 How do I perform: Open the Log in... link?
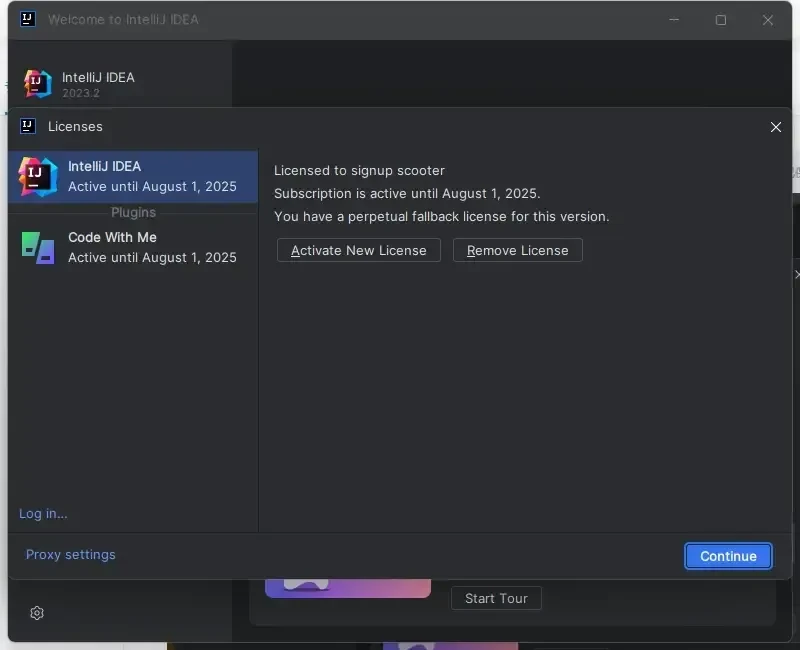coord(43,514)
